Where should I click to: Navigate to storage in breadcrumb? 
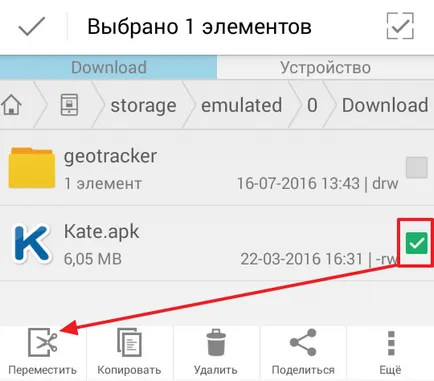(x=143, y=105)
